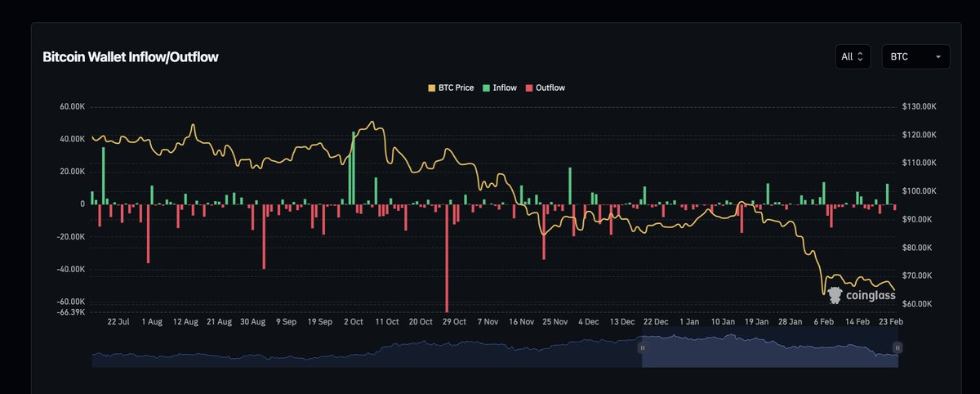Click the caret arrow in the BTC dropdown
The width and height of the screenshot is (980, 394).
click(x=938, y=57)
